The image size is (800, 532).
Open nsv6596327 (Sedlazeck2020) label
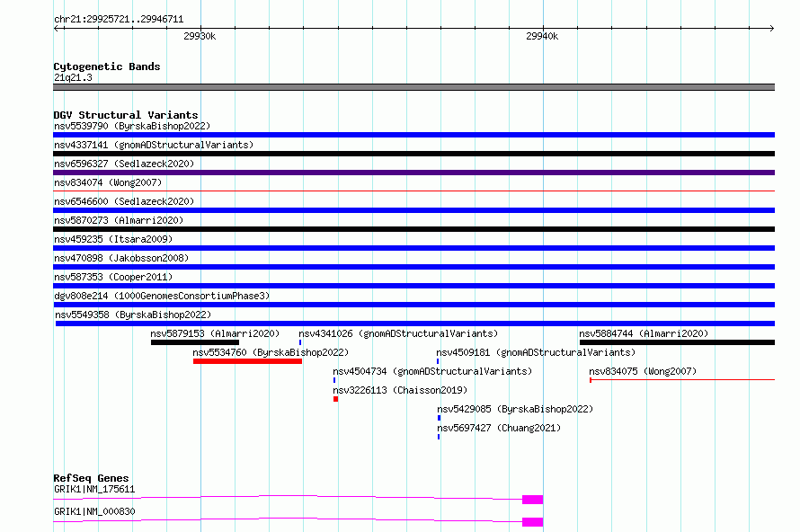pos(124,164)
